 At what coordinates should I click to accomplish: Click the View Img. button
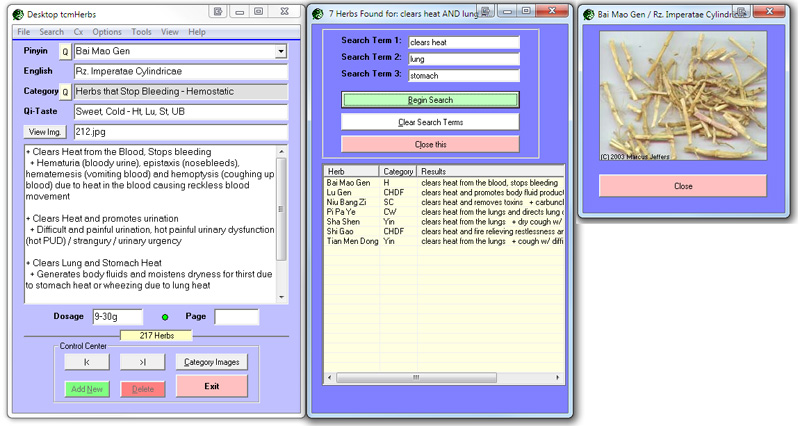[x=45, y=132]
